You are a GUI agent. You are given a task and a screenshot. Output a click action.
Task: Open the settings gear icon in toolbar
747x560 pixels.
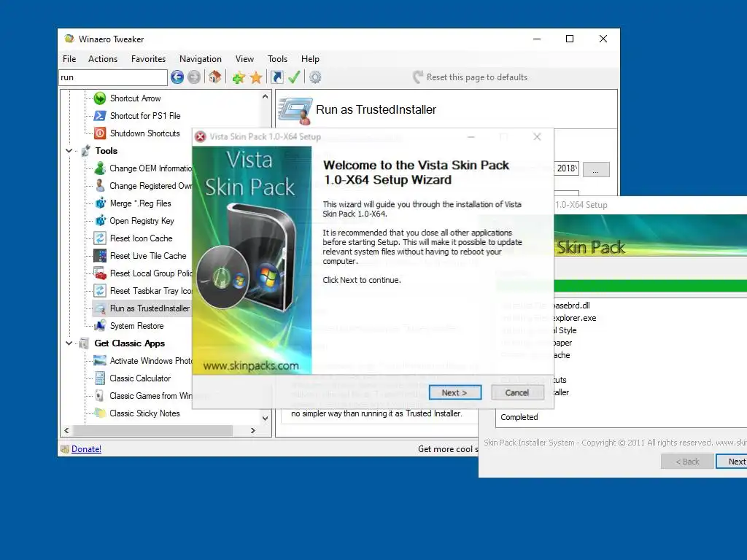[x=315, y=77]
